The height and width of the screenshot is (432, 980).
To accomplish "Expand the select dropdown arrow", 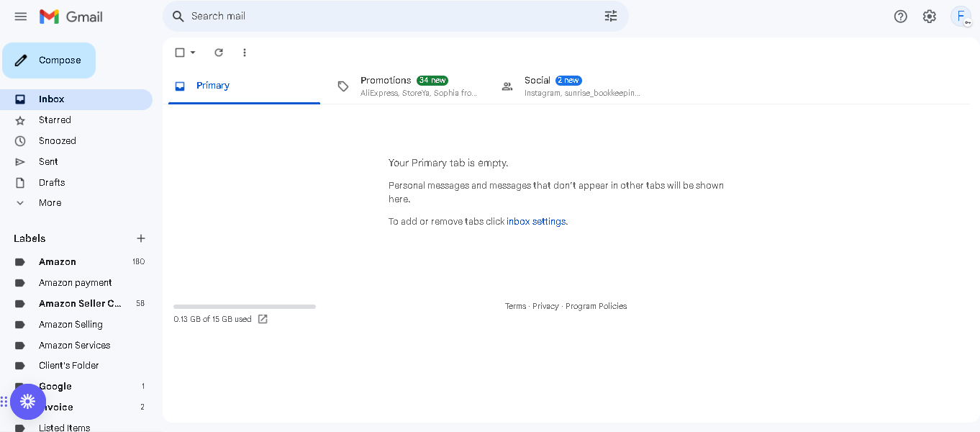I will coord(193,53).
